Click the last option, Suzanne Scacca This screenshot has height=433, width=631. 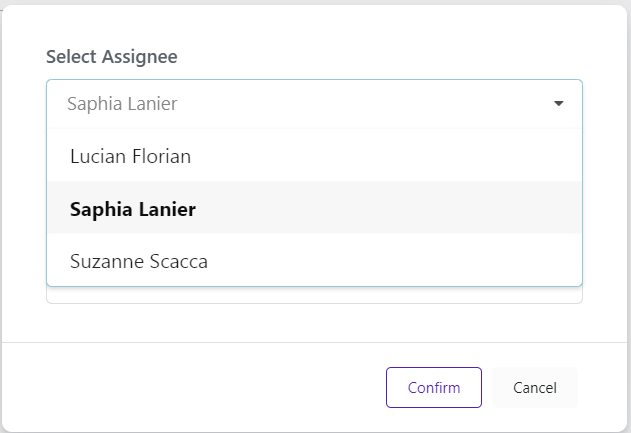click(x=137, y=261)
